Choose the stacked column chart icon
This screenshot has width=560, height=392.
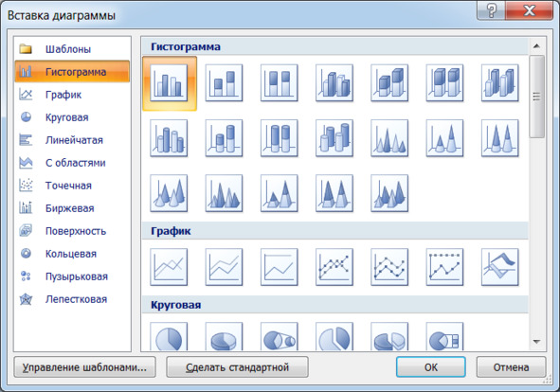(x=224, y=82)
